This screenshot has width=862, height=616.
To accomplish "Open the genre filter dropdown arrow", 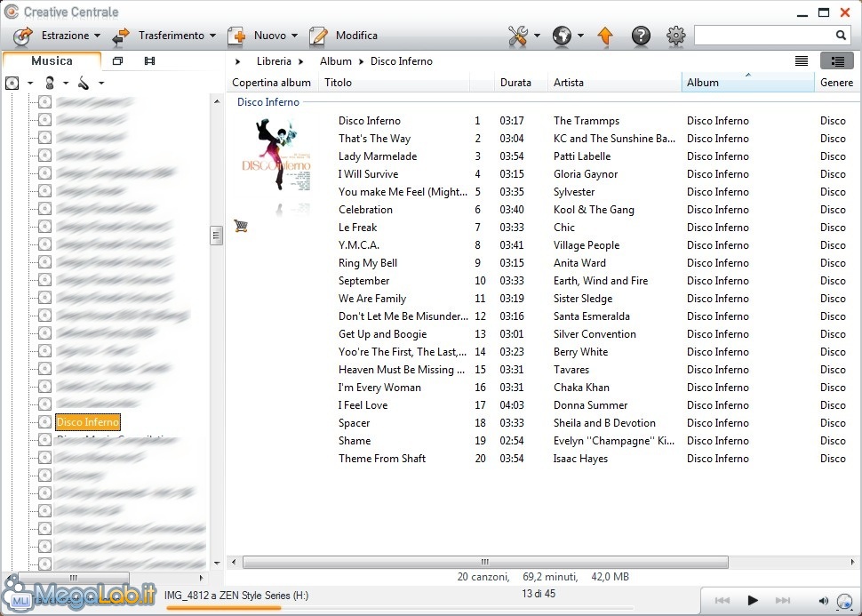I will point(101,83).
